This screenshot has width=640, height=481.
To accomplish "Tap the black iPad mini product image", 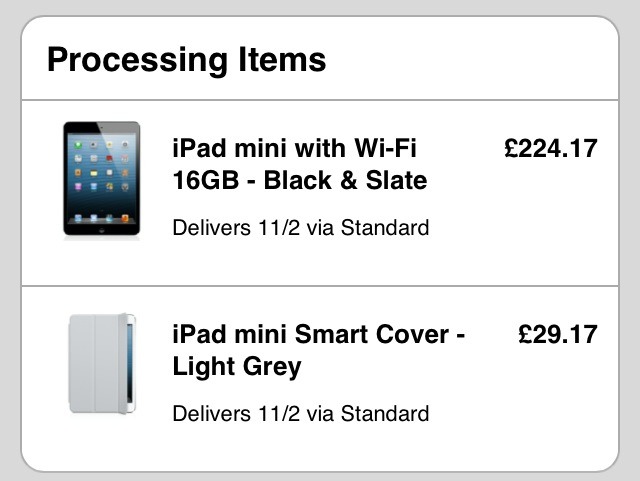I will [x=102, y=179].
